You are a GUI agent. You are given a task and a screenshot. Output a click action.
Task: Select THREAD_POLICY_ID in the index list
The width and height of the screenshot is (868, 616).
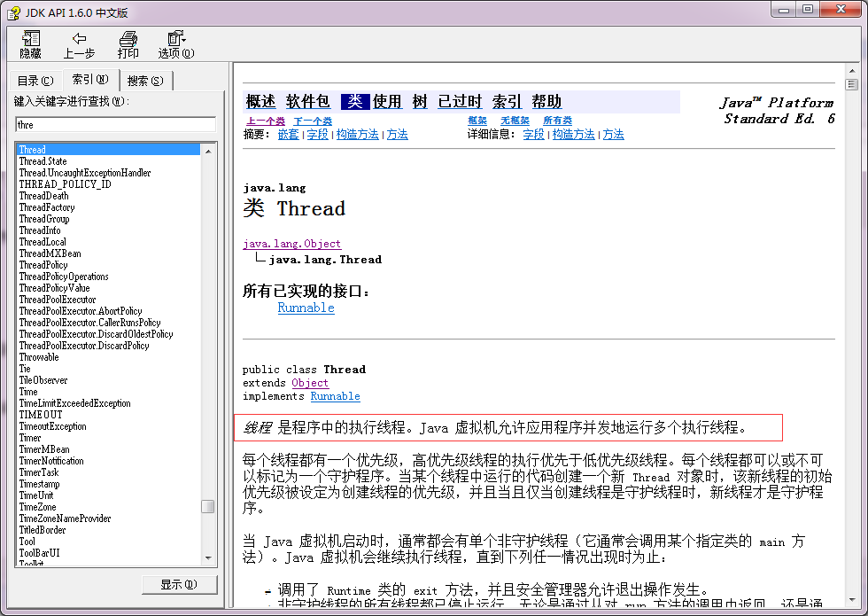click(x=65, y=184)
